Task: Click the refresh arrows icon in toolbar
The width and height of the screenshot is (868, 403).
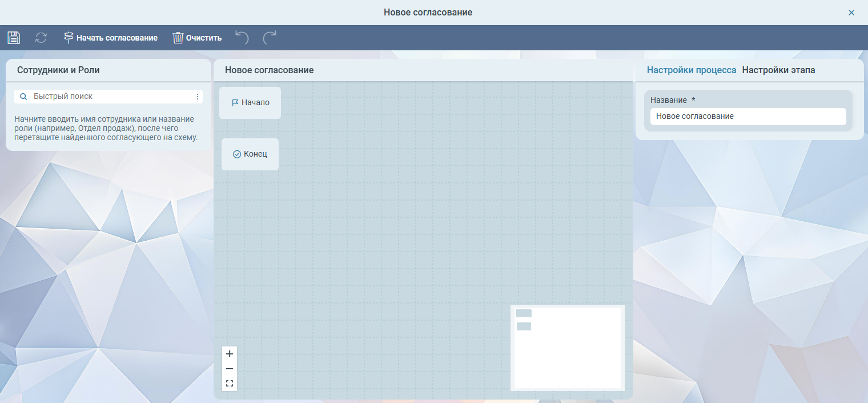Action: tap(41, 38)
